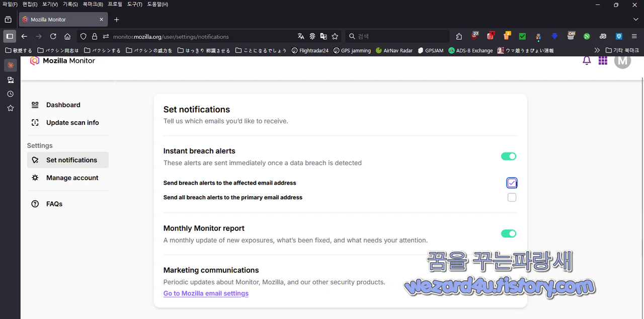The height and width of the screenshot is (319, 644).
Task: Click the green checkmark extension icon
Action: pos(522,36)
